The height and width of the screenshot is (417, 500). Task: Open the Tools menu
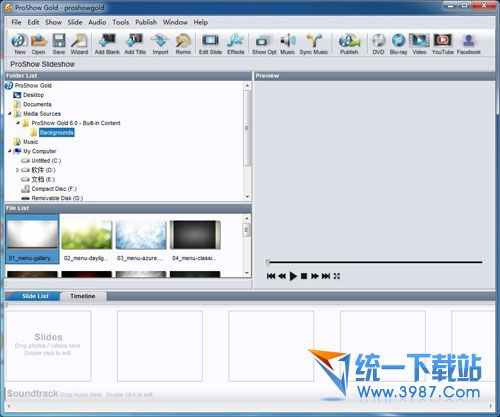click(121, 22)
